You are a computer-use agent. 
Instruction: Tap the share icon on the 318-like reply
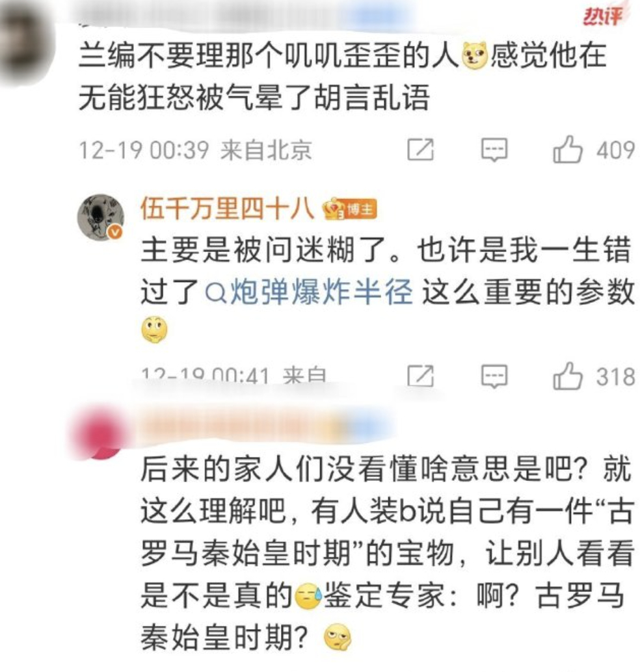[x=420, y=376]
